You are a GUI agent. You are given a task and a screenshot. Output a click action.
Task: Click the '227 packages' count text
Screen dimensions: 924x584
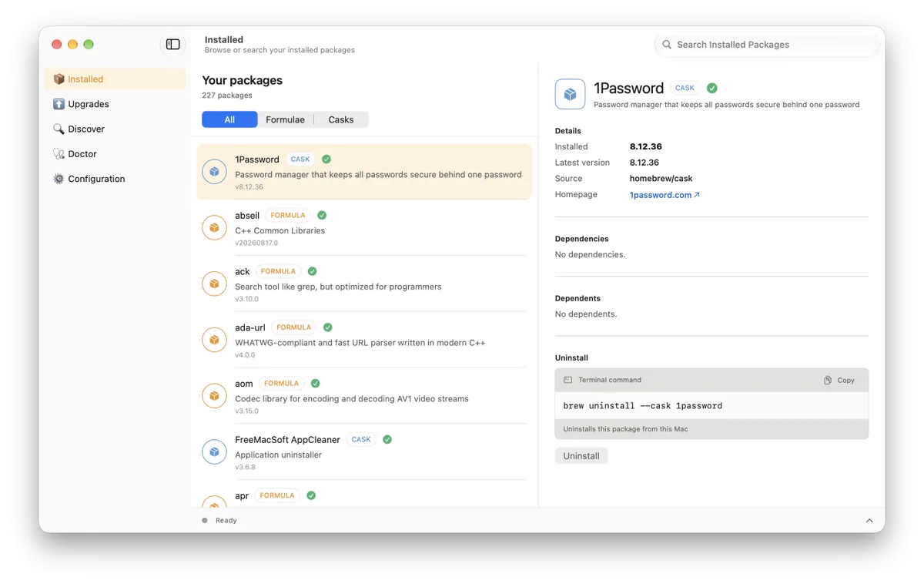(227, 96)
